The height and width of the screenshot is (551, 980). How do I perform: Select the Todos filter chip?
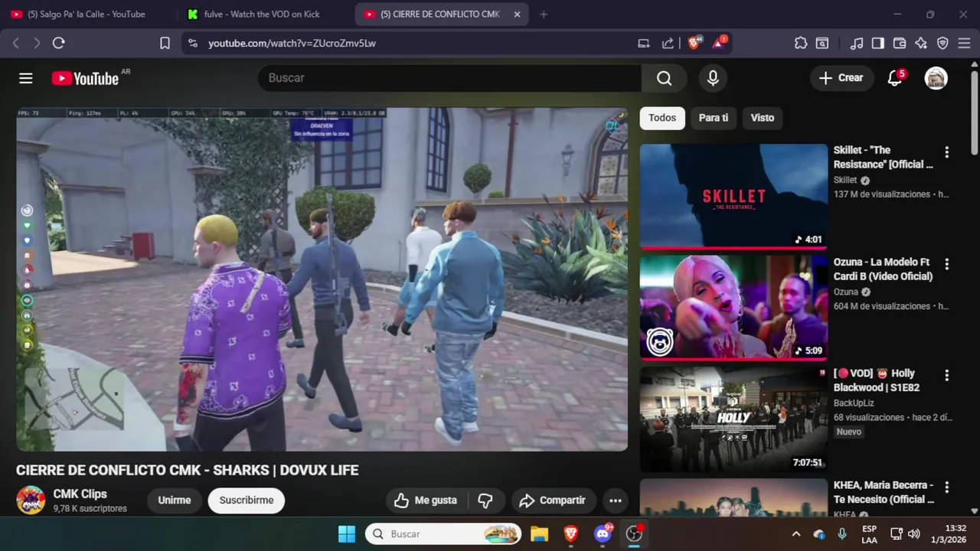click(662, 118)
